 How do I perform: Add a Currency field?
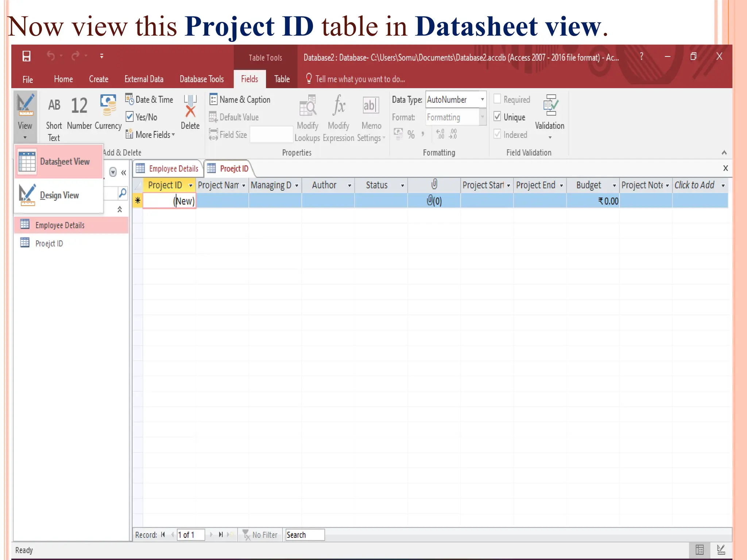108,112
